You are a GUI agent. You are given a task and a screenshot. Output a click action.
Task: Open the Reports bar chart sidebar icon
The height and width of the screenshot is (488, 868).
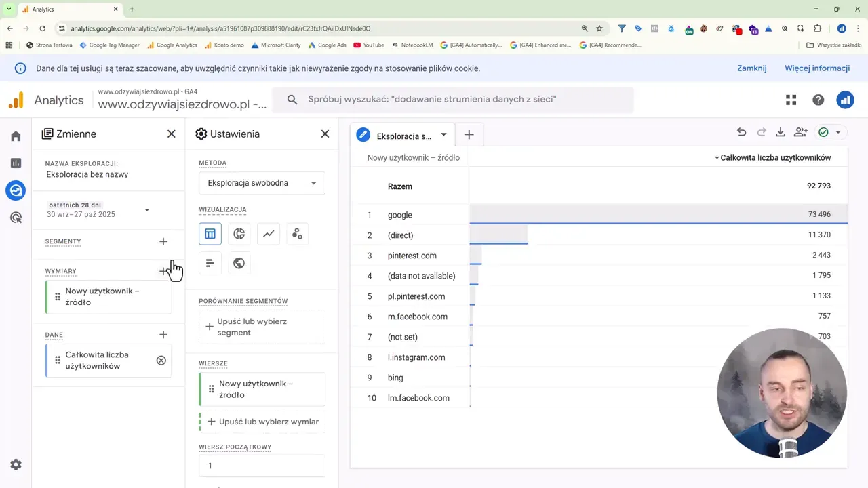click(x=16, y=163)
